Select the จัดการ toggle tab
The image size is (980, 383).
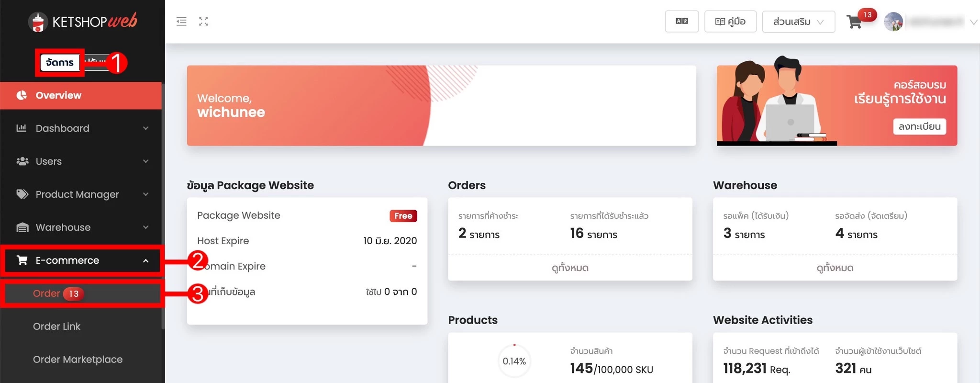(x=60, y=63)
